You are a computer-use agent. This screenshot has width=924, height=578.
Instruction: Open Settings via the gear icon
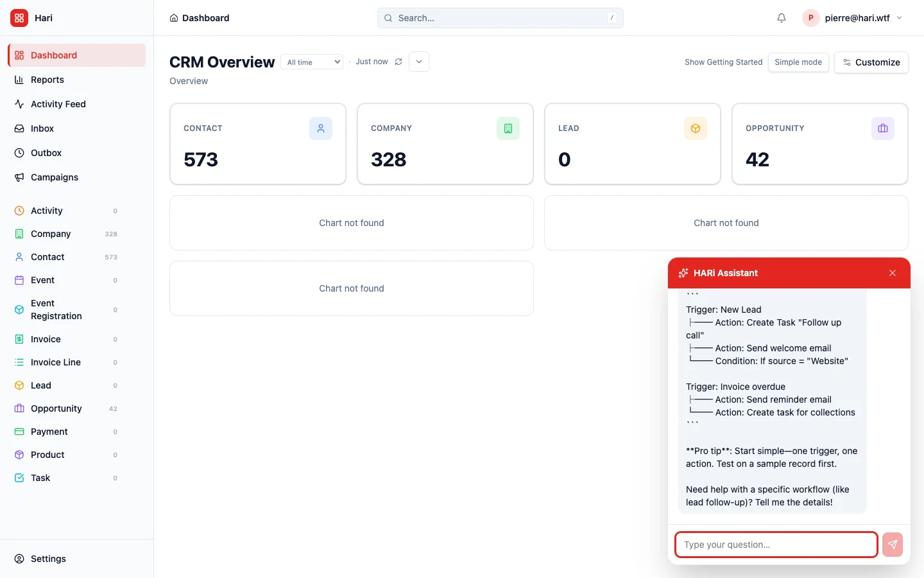tap(19, 559)
